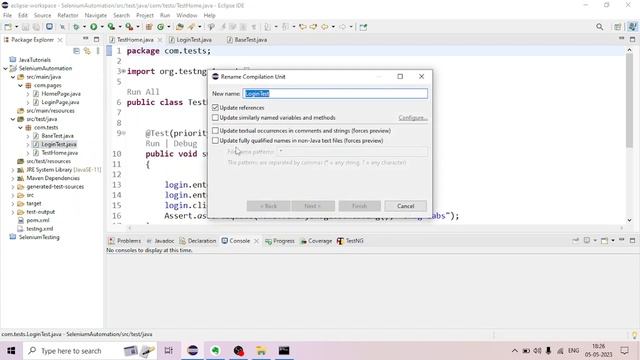Close the Console view tab
Screen dimensions: 640x360
[256, 241]
